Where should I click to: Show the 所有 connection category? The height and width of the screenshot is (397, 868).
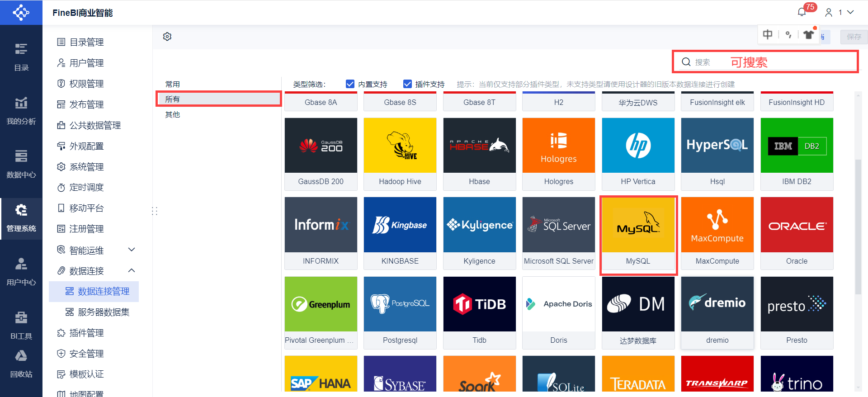click(x=219, y=99)
